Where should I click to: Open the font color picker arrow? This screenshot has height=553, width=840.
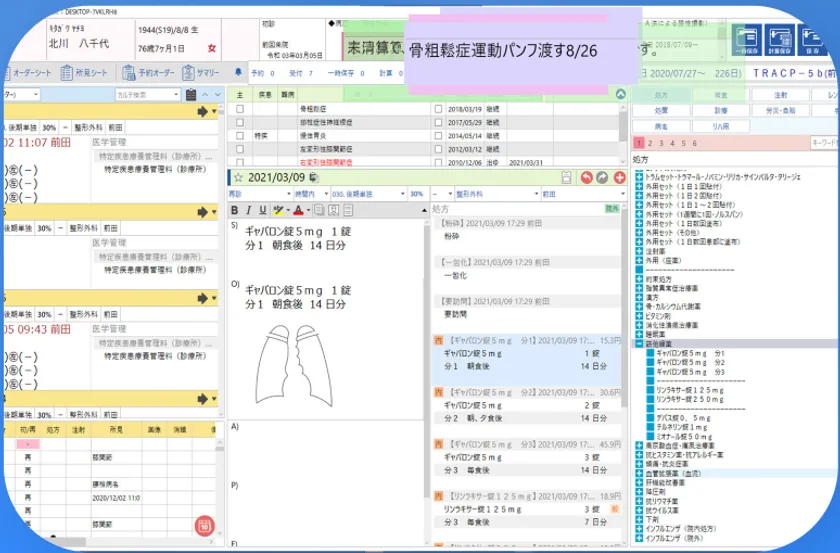click(310, 210)
